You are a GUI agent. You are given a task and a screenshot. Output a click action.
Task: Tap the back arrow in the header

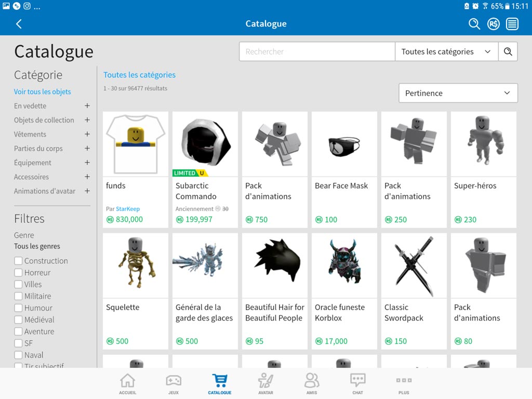19,24
